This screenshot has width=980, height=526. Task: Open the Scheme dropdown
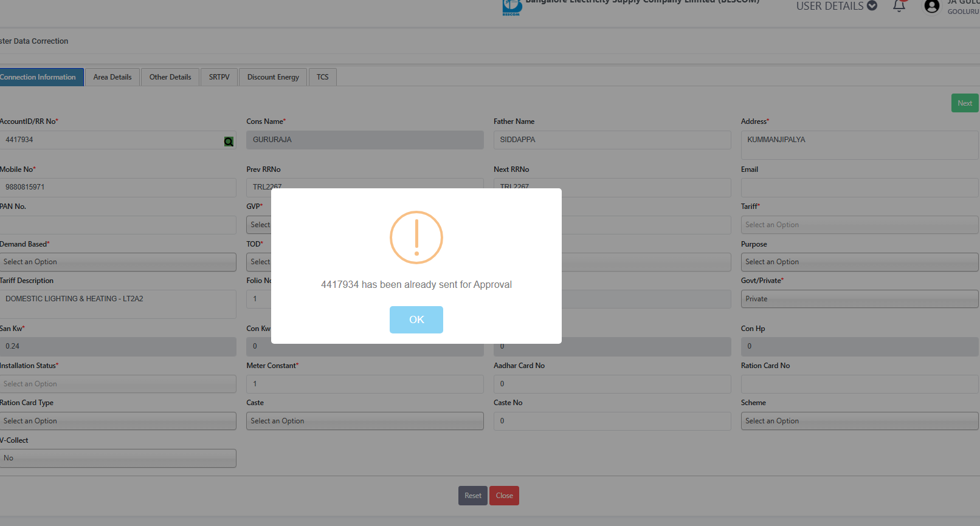tap(860, 421)
